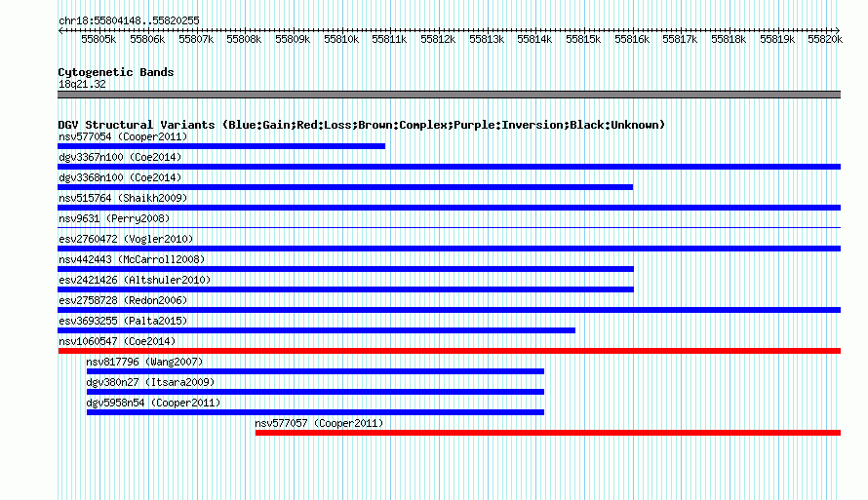Click the 55812k ruler label
This screenshot has width=868, height=500.
(x=438, y=39)
